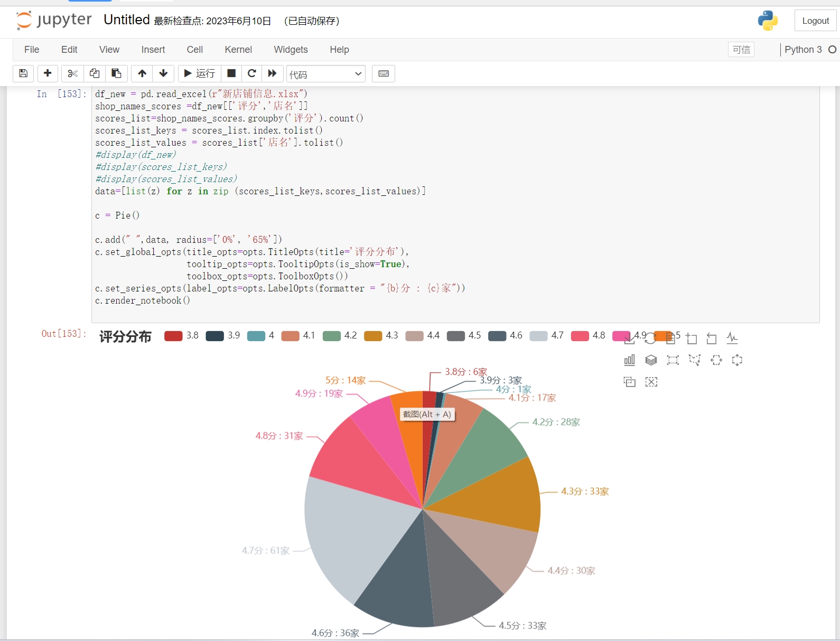Screen dimensions: 840x641
Task: Select the polygon lasso brush tool
Action: pos(694,360)
